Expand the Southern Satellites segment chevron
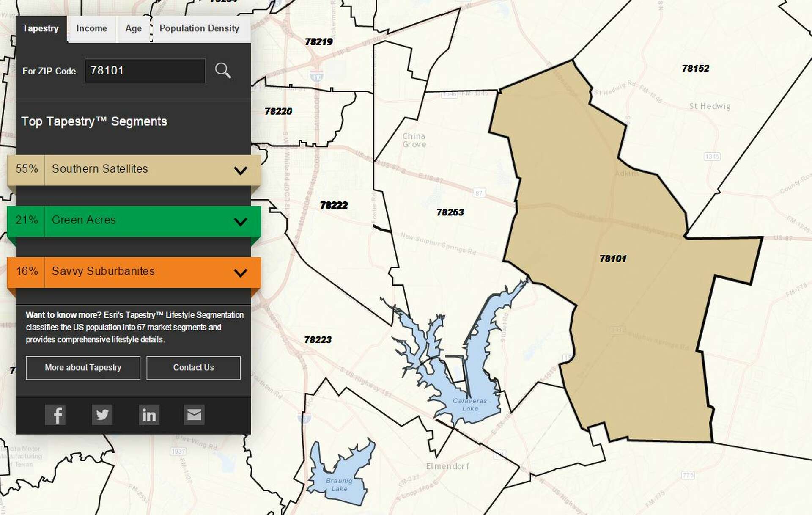 (241, 171)
